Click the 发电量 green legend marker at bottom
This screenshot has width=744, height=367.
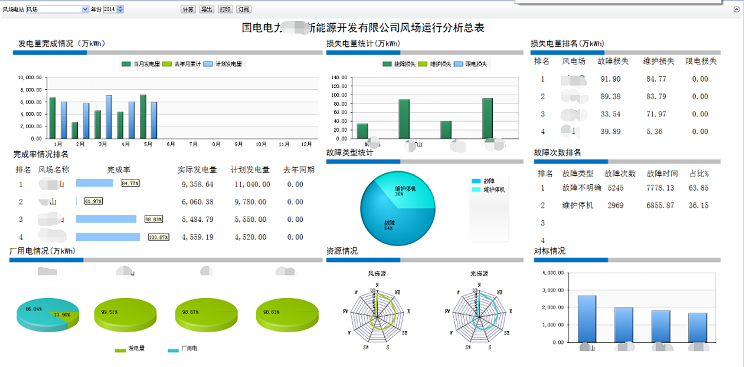[x=121, y=350]
